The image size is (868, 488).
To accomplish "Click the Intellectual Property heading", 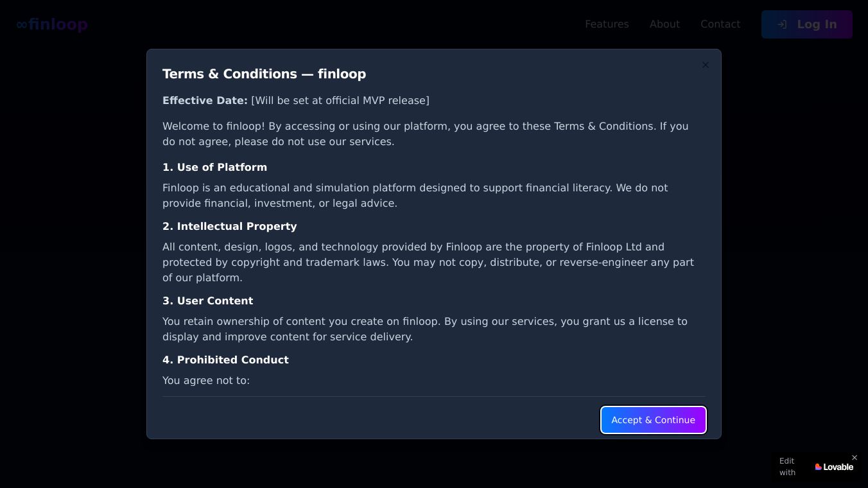I will tap(229, 226).
